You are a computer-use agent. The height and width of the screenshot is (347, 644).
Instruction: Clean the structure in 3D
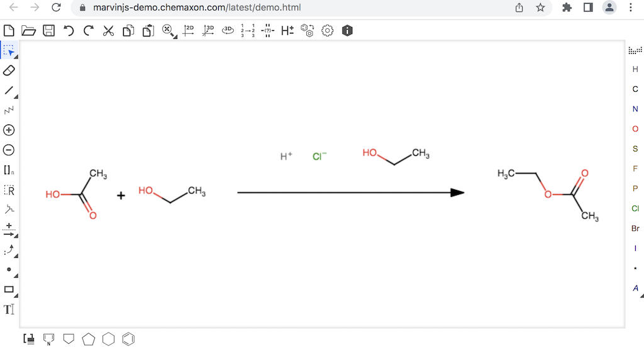pos(208,30)
